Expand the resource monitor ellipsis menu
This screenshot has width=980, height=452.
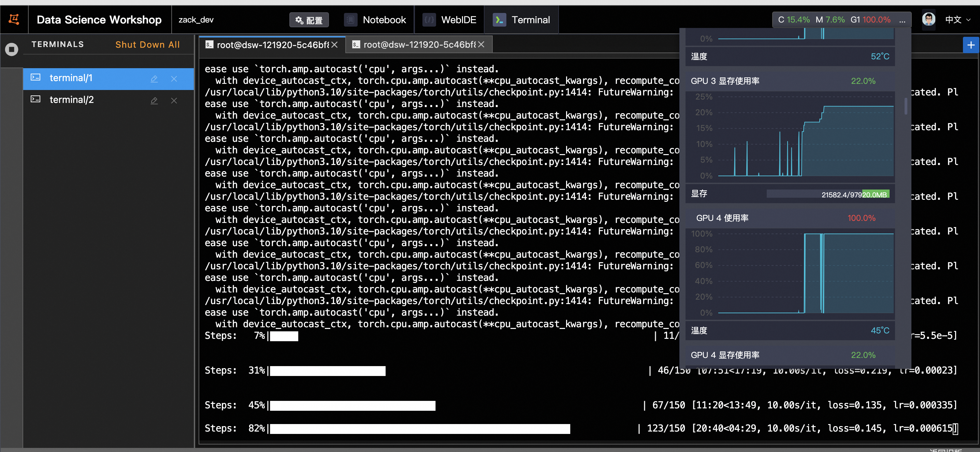[x=902, y=20]
